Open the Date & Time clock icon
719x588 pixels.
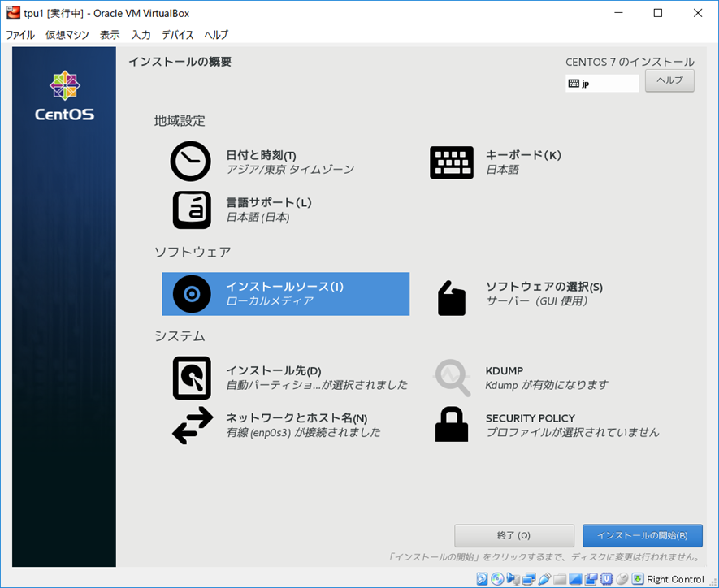tap(190, 162)
